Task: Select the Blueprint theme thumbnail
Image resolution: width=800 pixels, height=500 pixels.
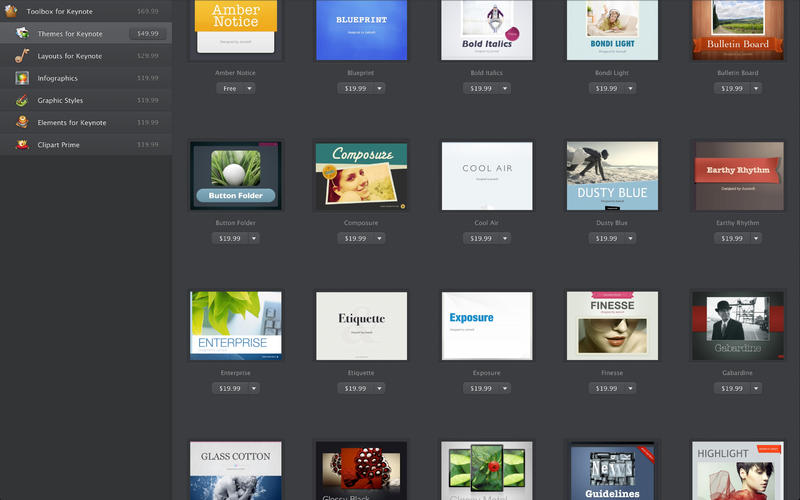Action: [x=361, y=30]
